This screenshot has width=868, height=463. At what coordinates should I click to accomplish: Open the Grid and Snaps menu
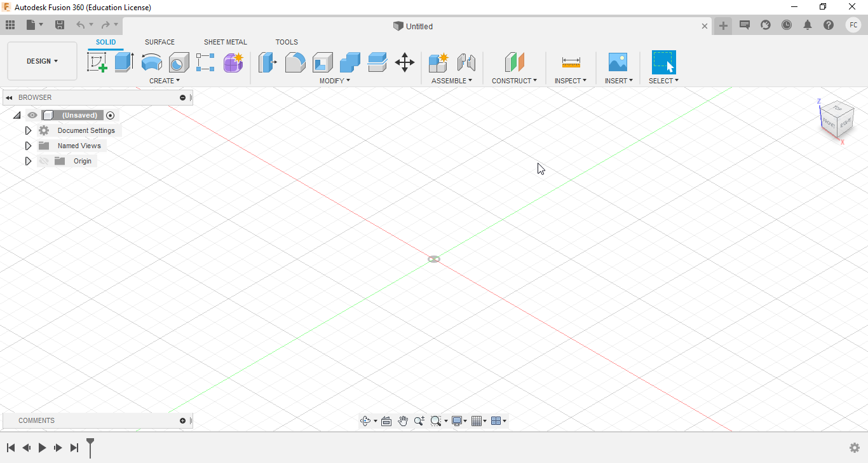coord(479,421)
